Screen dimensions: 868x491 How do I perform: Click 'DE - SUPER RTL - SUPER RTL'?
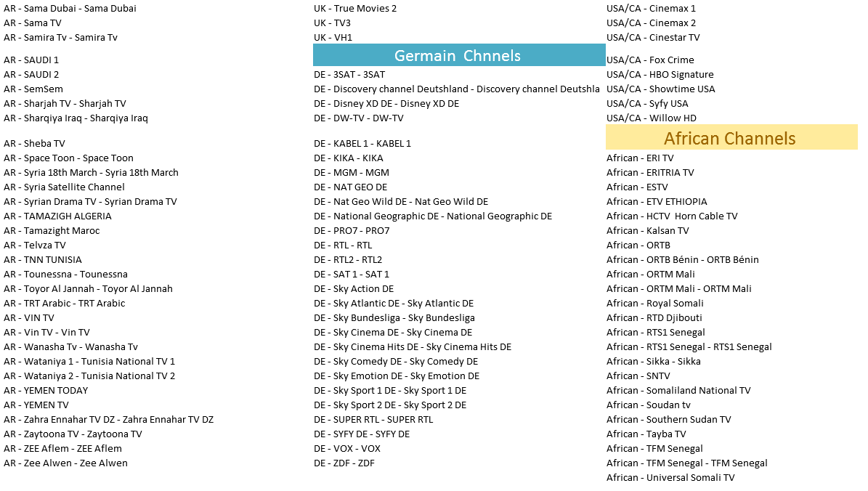[373, 419]
